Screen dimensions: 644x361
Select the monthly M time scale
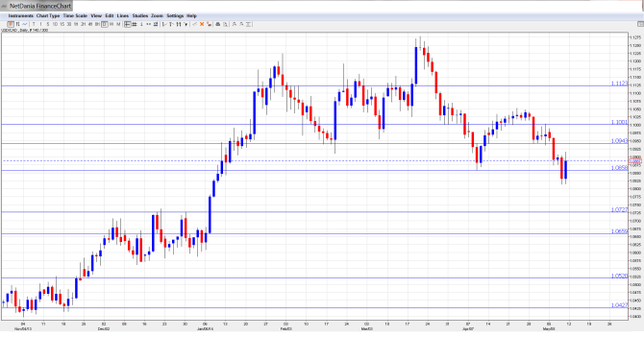[x=118, y=24]
